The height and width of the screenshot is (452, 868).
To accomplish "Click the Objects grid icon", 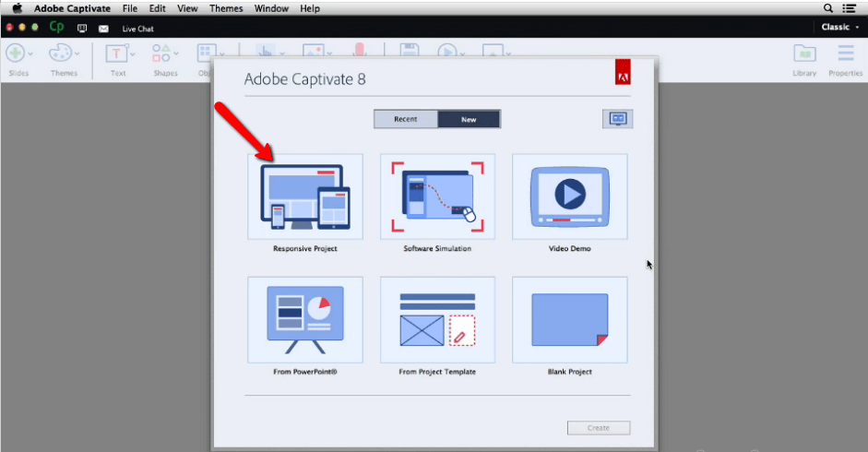I will tap(206, 52).
